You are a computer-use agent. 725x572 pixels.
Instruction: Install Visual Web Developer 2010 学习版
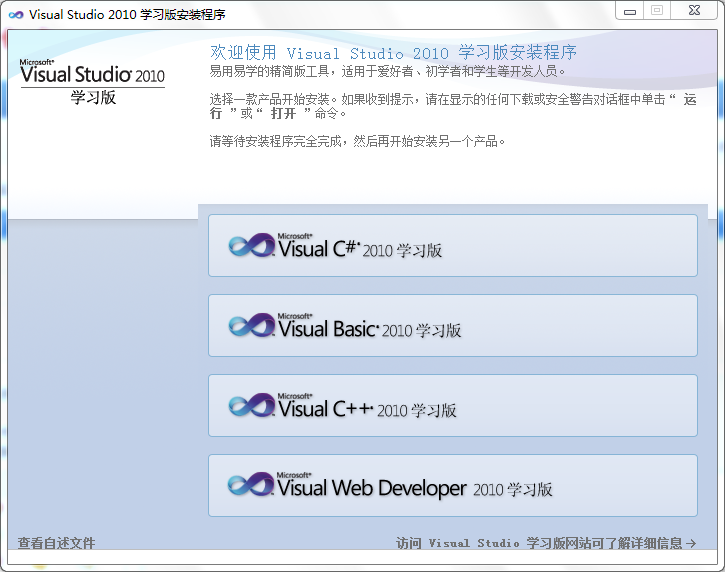[x=453, y=486]
